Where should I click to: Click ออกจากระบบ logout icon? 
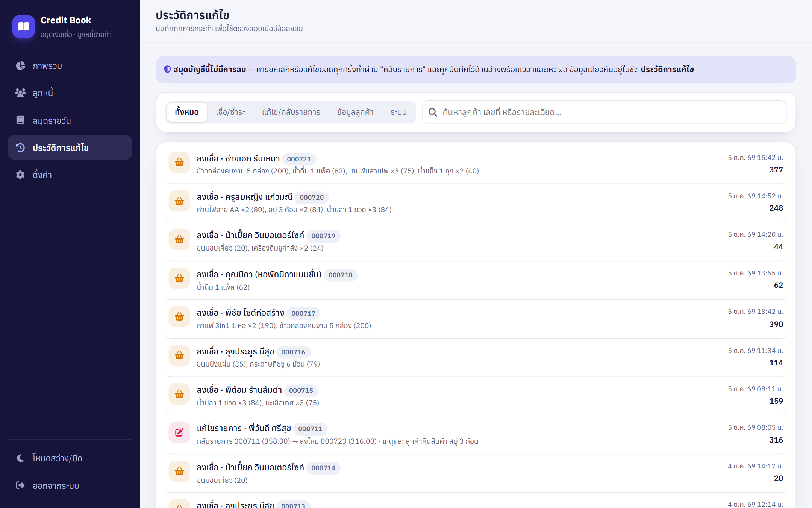(x=20, y=485)
